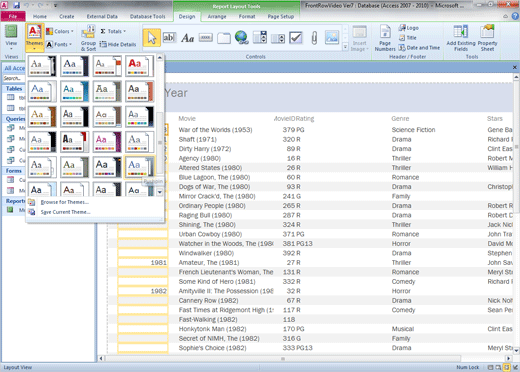Open the Totals dropdown
Image resolution: width=520 pixels, height=372 pixels.
(x=113, y=31)
